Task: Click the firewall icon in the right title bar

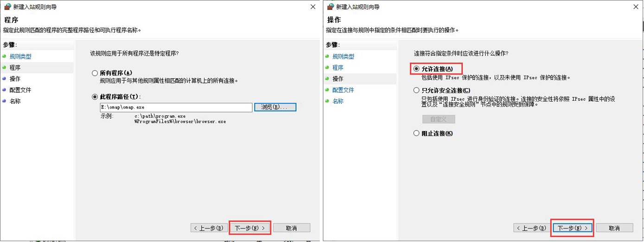Action: point(330,7)
